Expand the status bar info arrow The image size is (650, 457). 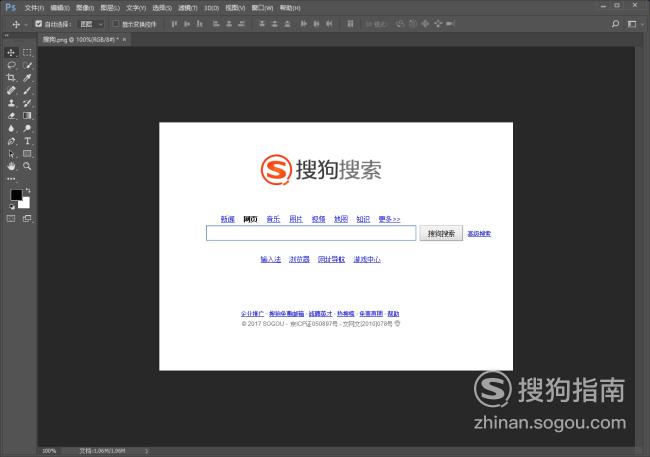pyautogui.click(x=147, y=451)
